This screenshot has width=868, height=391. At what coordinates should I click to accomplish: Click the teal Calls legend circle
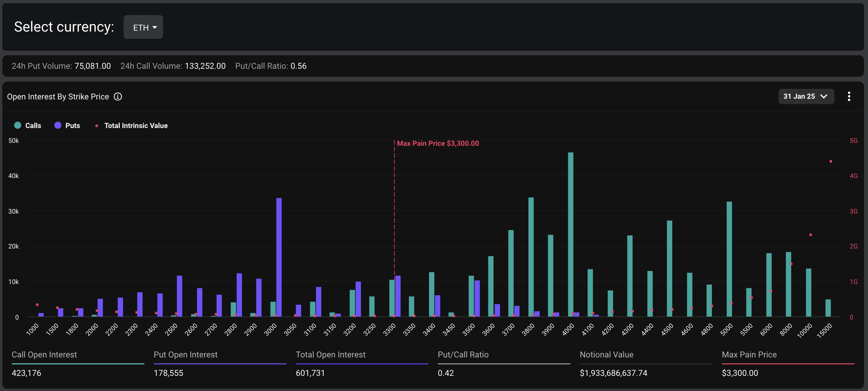tap(18, 125)
